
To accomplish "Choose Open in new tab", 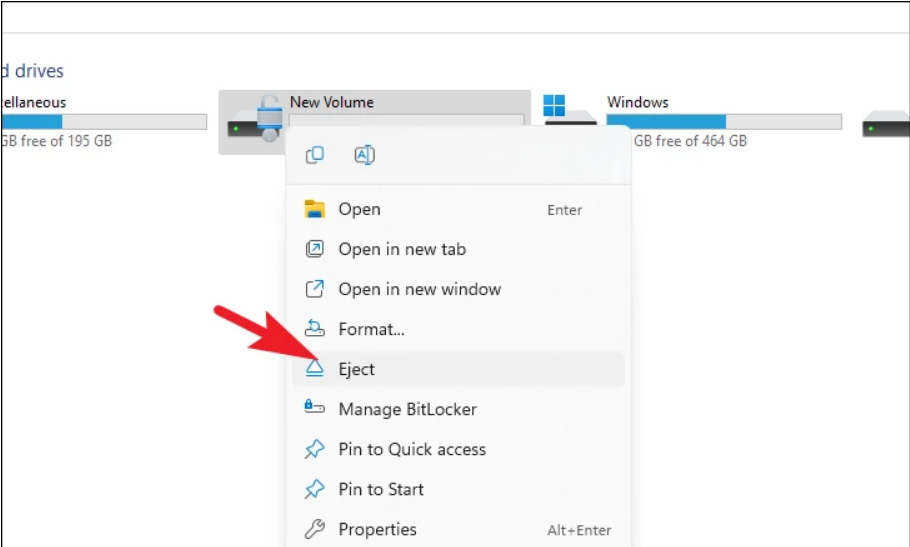I will point(402,249).
